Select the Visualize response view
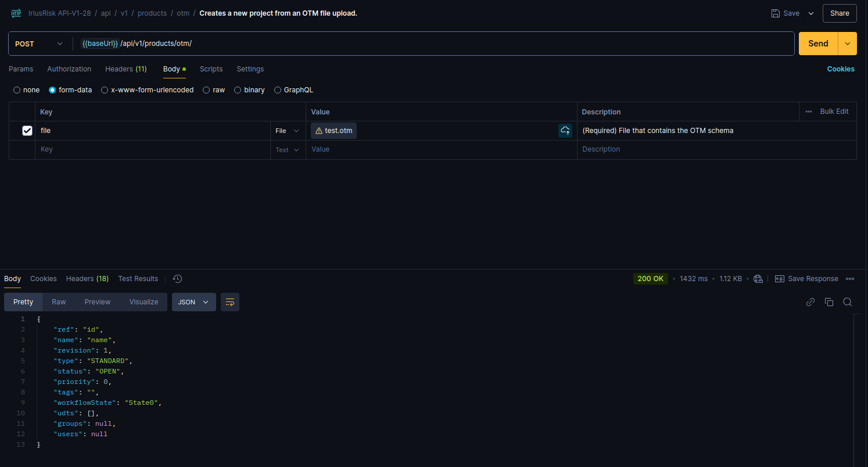Screen dimensions: 868x467 (x=144, y=302)
